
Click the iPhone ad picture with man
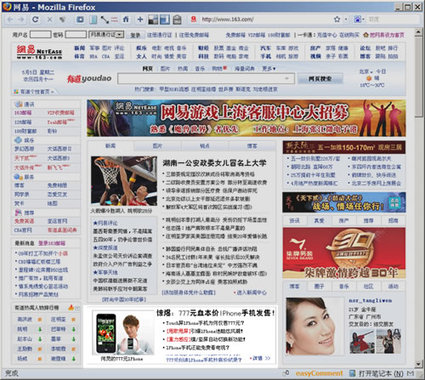[x=124, y=334]
